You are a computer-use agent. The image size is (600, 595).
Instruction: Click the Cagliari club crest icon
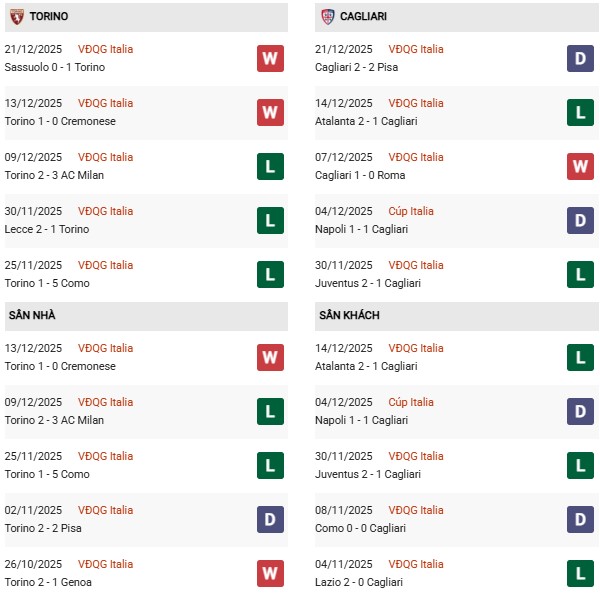[328, 17]
